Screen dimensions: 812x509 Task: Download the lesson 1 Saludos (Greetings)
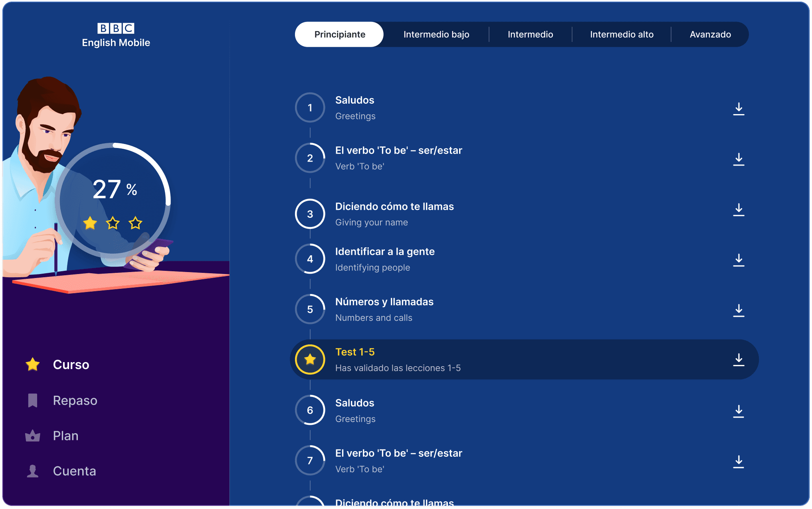[739, 109]
